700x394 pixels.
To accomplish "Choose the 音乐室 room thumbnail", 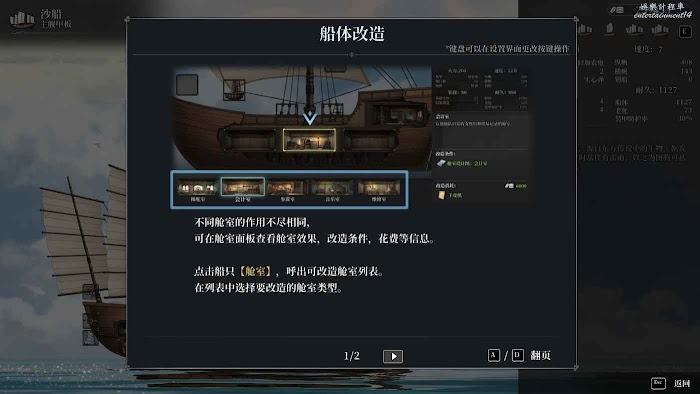I will pyautogui.click(x=333, y=187).
